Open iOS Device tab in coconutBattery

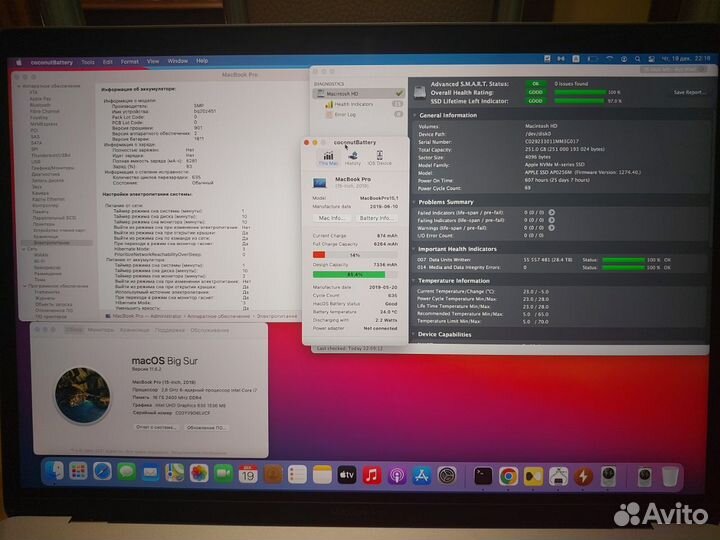380,158
